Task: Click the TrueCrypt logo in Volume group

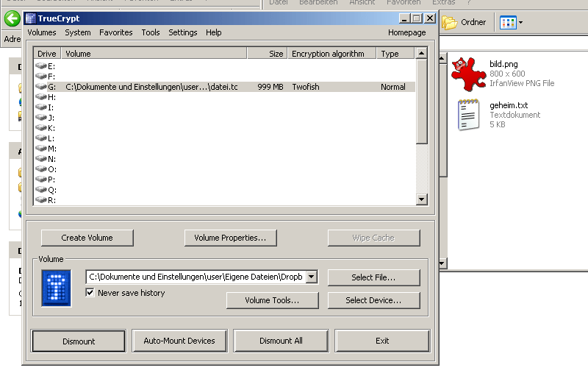Action: [57, 288]
